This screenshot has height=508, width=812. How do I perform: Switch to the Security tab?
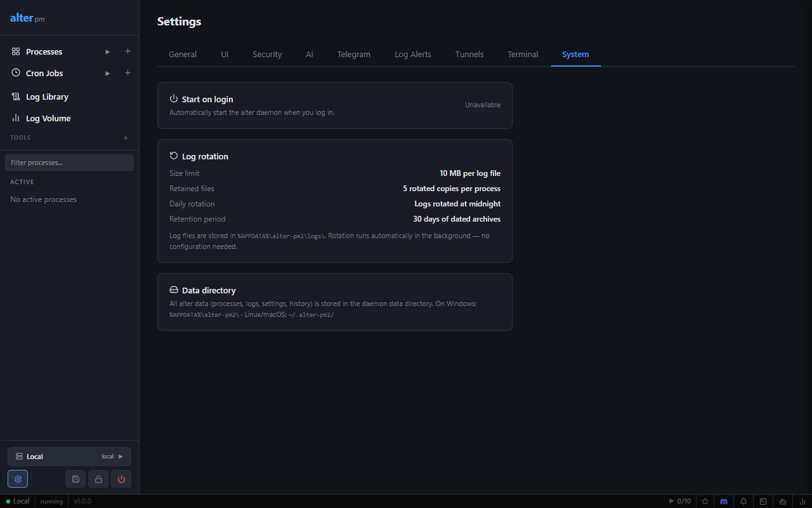click(x=267, y=55)
